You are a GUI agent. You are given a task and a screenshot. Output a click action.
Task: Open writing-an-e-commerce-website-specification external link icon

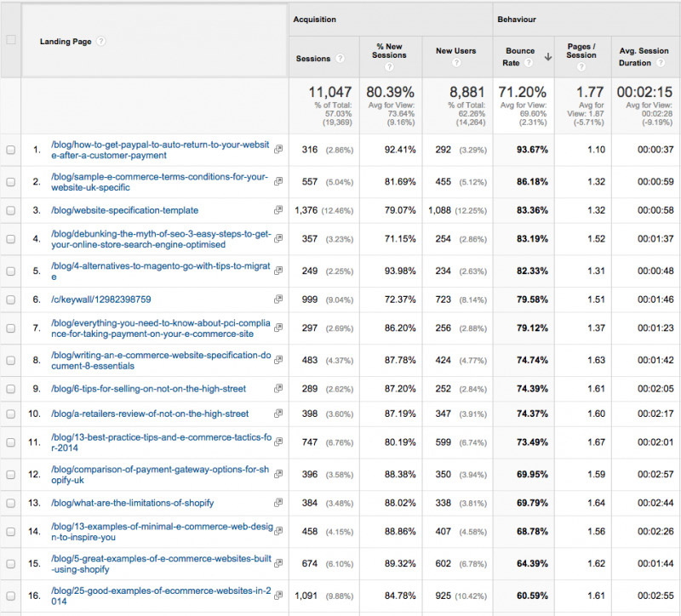[278, 360]
